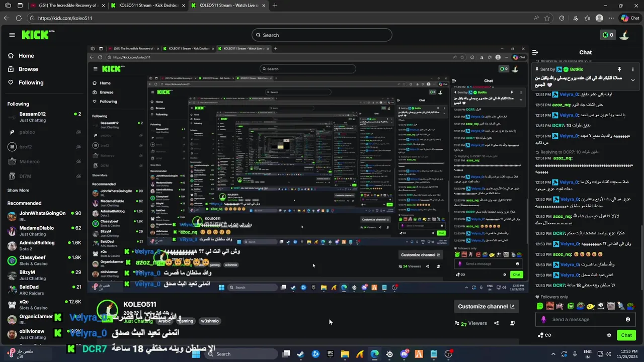Viewport: 644px width, 362px height.
Task: Open Windows Start menu
Action: point(196,354)
